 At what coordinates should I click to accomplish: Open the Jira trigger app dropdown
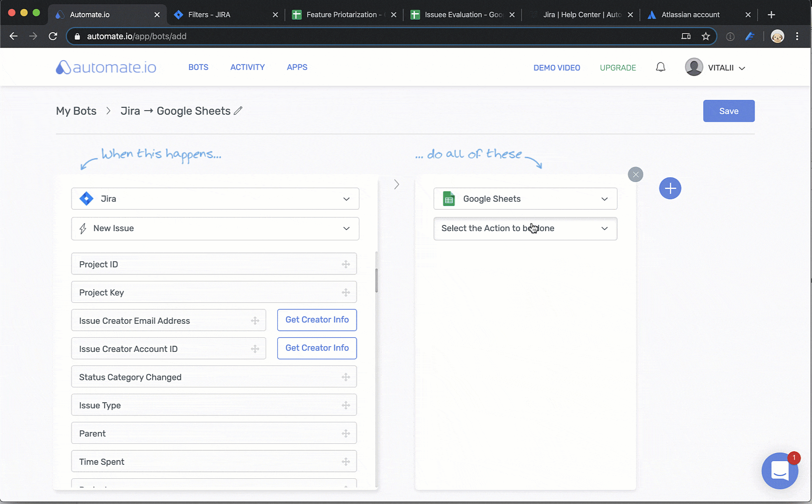[x=215, y=199]
